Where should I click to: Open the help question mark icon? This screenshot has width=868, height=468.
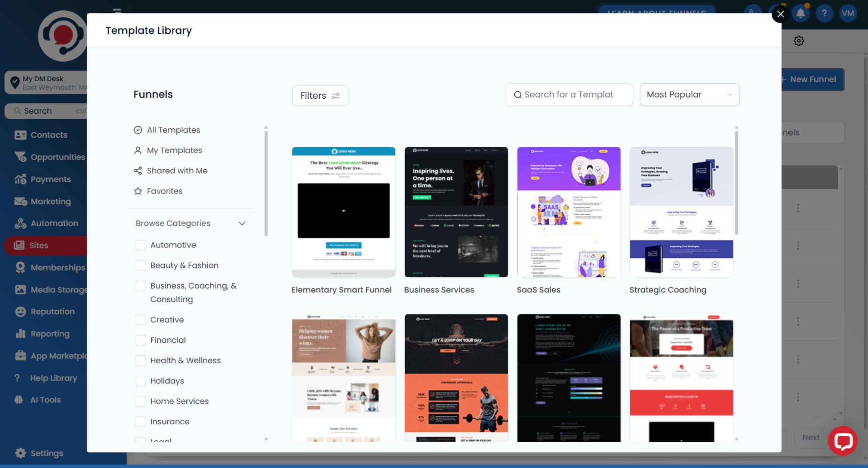pyautogui.click(x=824, y=14)
